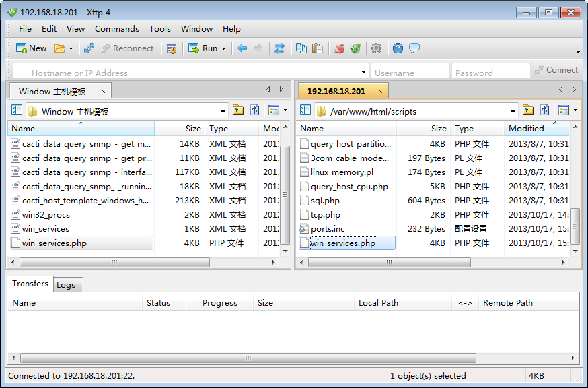Expand the hostname address dropdown arrow
588x388 pixels.
(363, 72)
